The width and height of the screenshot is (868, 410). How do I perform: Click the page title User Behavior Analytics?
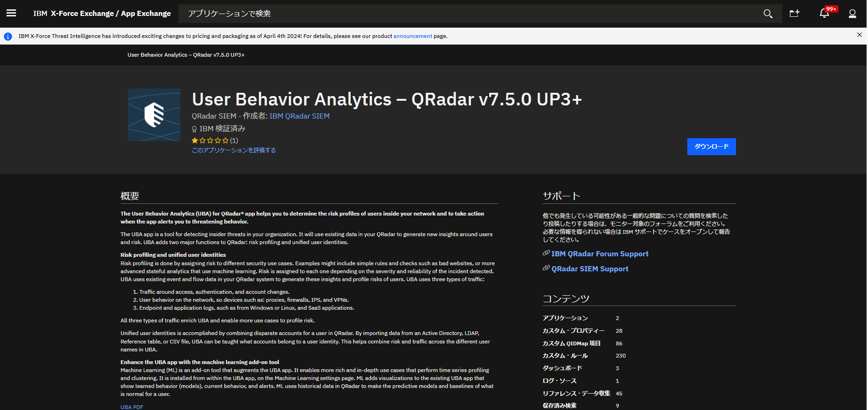click(387, 99)
